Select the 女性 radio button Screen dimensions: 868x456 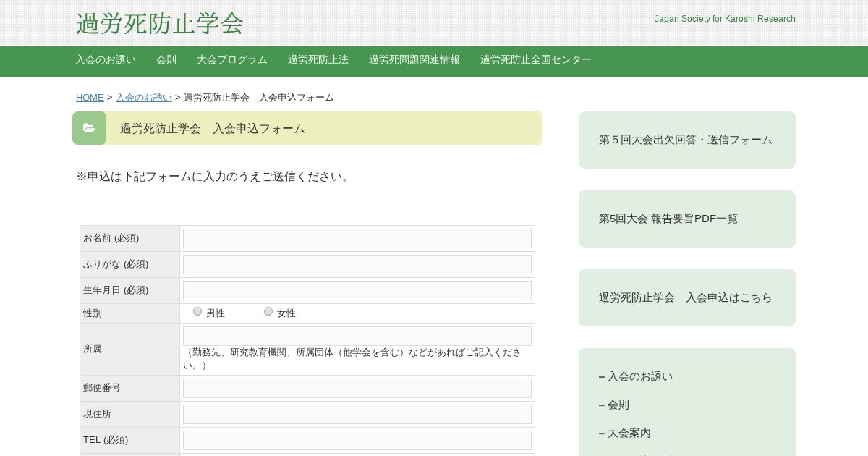point(268,311)
